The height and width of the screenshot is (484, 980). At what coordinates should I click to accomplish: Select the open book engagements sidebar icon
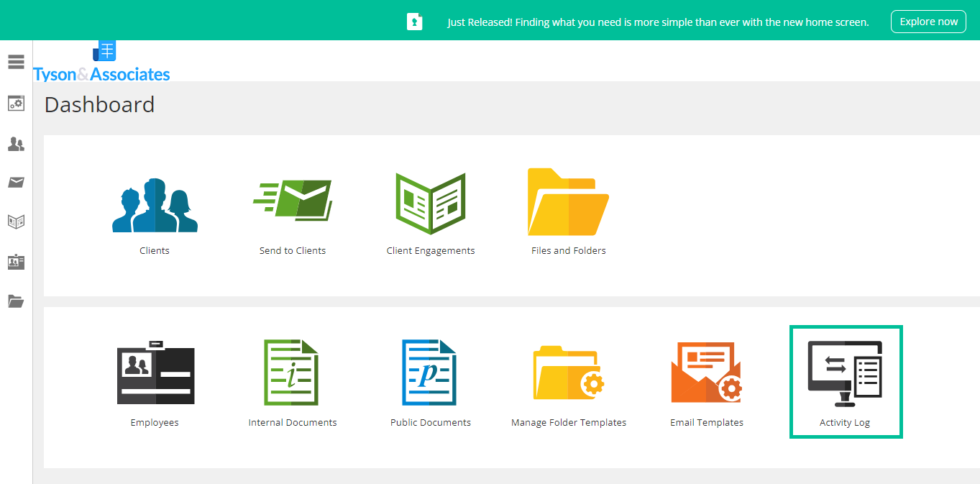tap(16, 222)
